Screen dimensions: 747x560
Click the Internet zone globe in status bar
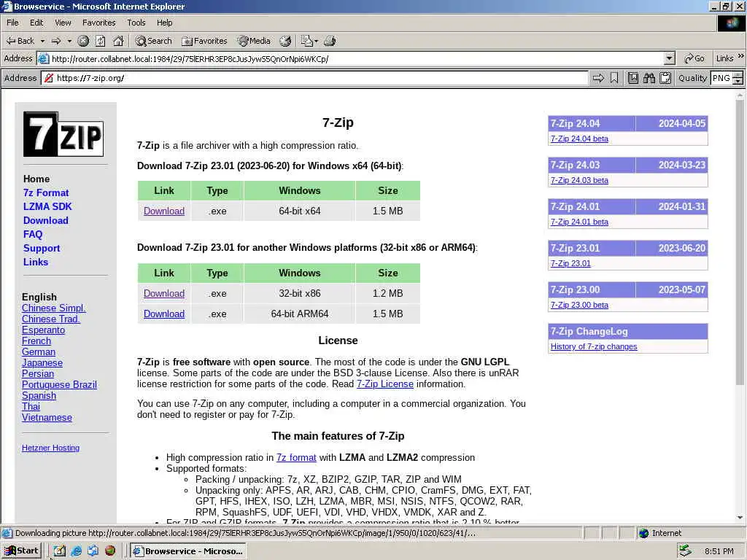coord(644,533)
